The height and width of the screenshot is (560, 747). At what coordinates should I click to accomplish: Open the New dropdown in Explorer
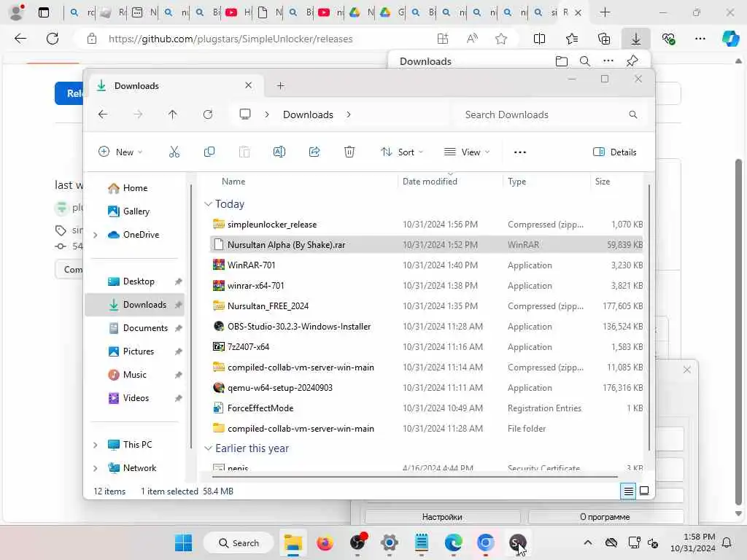coord(120,152)
